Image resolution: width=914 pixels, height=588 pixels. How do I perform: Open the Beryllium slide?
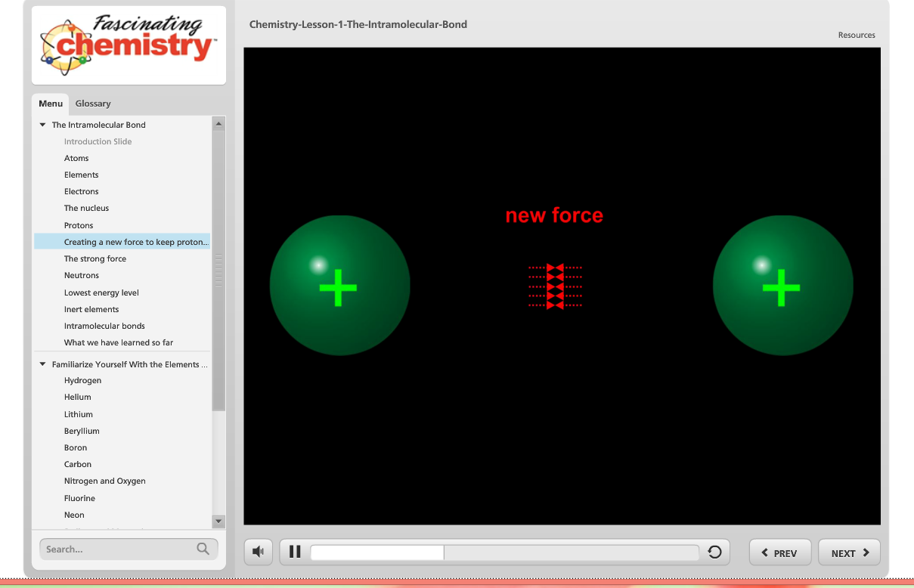(x=82, y=431)
